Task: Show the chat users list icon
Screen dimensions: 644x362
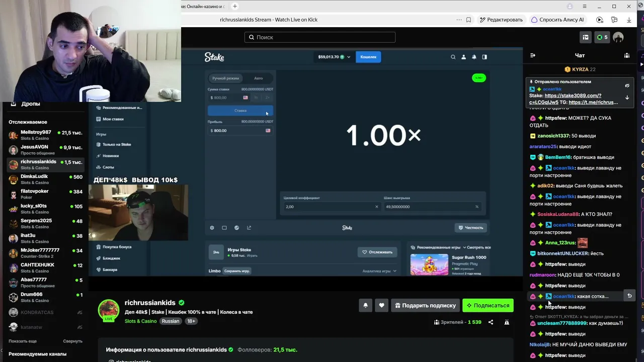Action: (x=627, y=55)
